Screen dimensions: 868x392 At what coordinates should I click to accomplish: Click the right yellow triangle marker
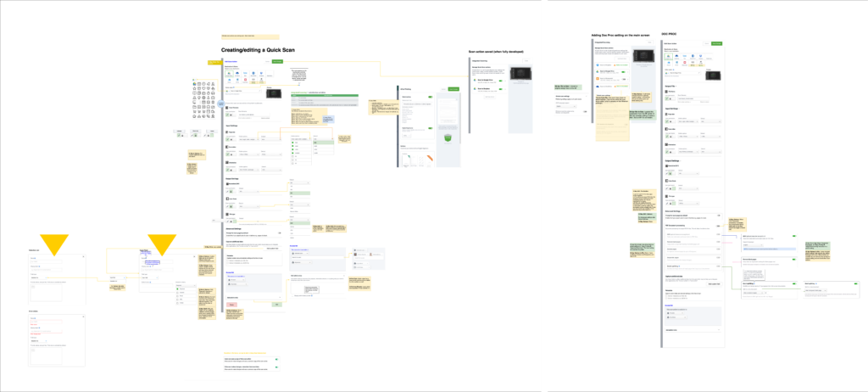(161, 242)
